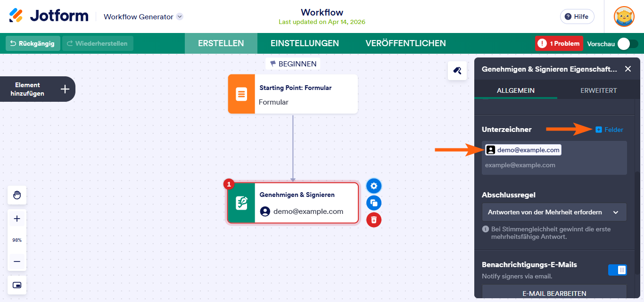The width and height of the screenshot is (644, 302).
Task: Delete the Genehmigen & Signieren element
Action: tap(373, 220)
